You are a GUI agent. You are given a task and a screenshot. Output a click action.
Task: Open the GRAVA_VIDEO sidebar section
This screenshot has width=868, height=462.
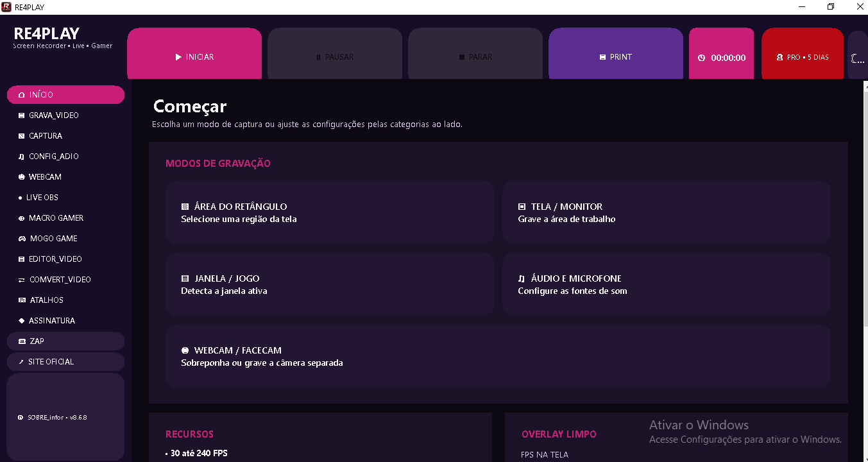65,116
